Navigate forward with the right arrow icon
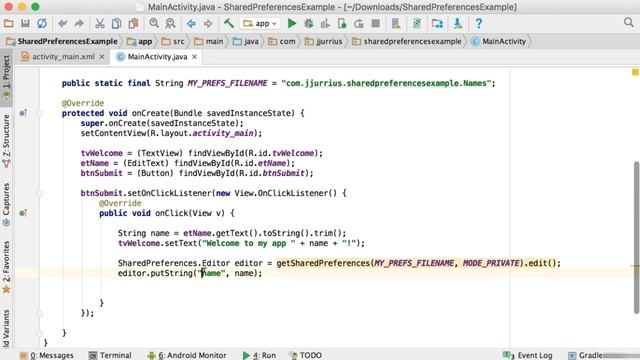Image resolution: width=640 pixels, height=360 pixels. click(208, 23)
